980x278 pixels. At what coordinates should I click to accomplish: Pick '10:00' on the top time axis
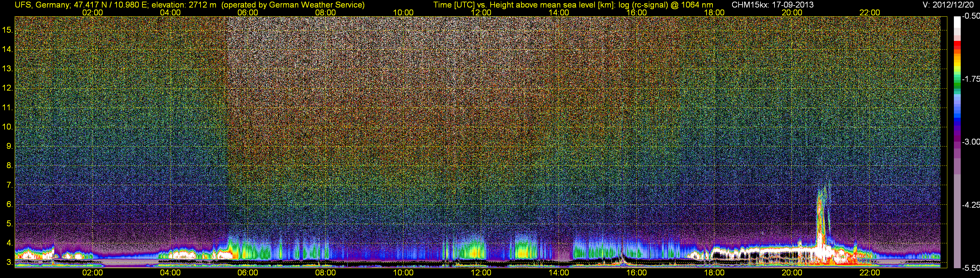pyautogui.click(x=403, y=12)
